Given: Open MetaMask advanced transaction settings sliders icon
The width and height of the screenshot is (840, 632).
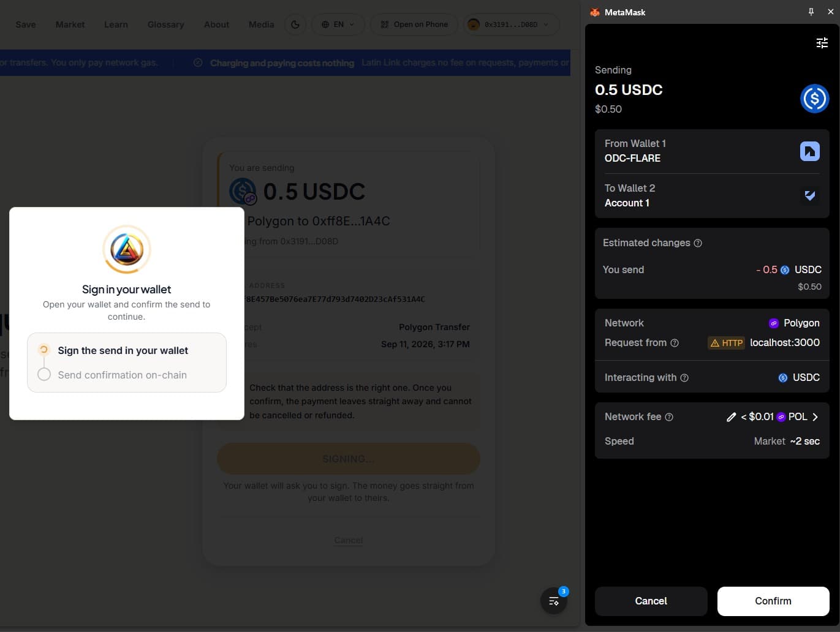Looking at the screenshot, I should pyautogui.click(x=822, y=42).
